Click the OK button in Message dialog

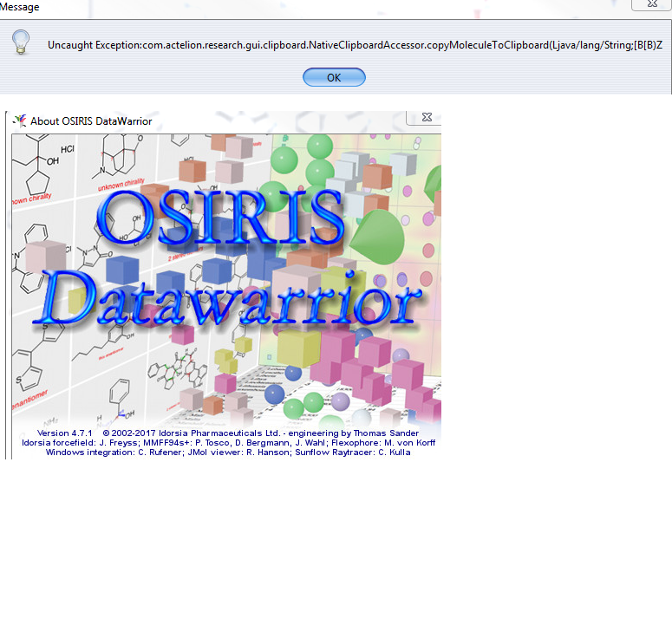(334, 77)
